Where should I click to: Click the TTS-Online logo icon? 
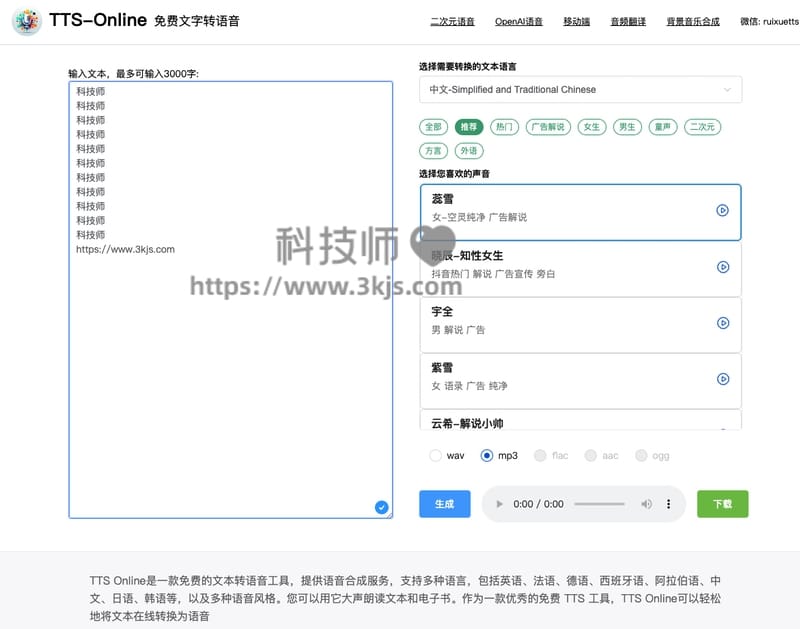tap(27, 21)
